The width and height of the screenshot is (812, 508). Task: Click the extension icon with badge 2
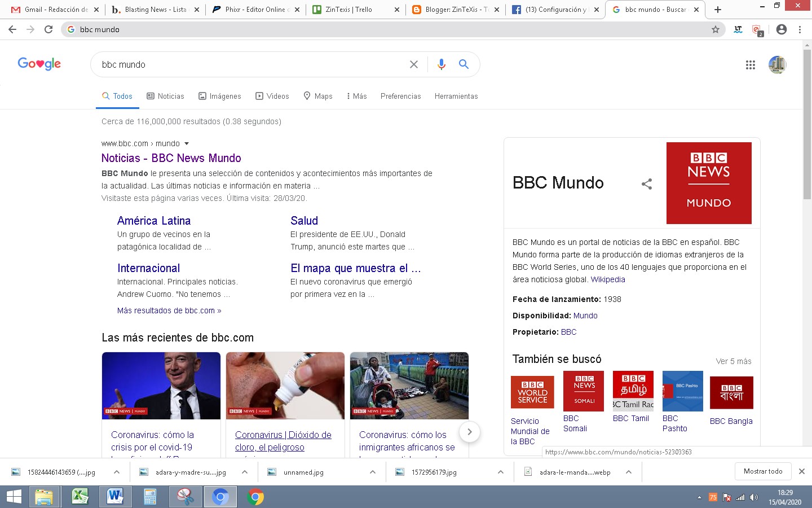coord(757,30)
